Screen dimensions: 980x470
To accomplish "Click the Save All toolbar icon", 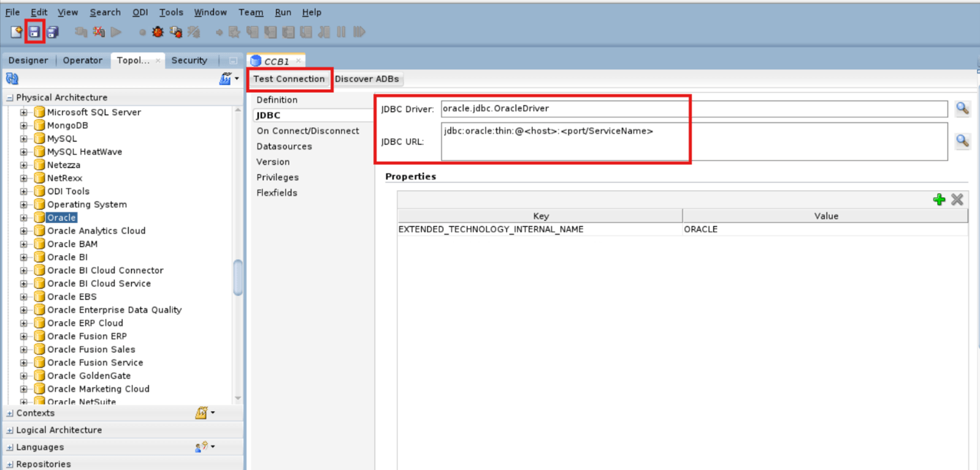I will [53, 32].
